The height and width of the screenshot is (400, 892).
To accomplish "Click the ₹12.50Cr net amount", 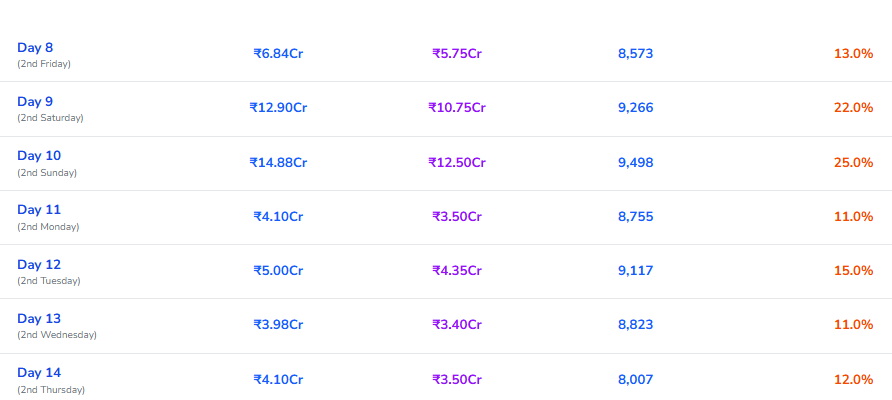I will [457, 163].
